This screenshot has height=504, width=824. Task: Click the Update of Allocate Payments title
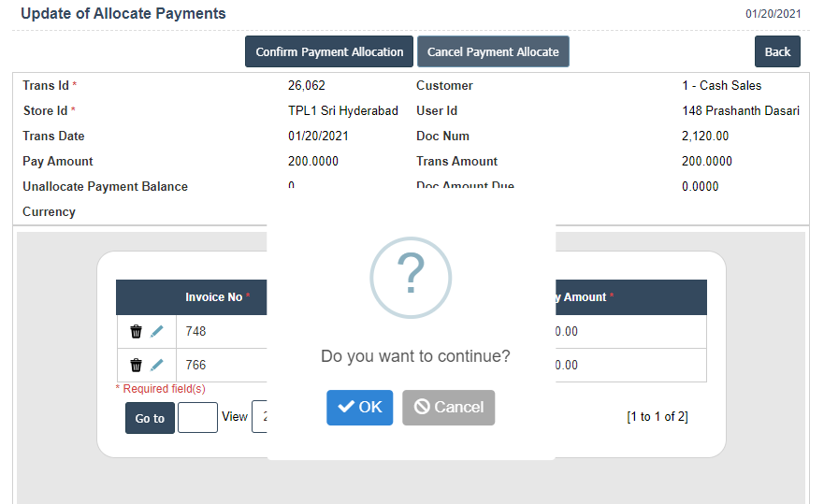click(x=123, y=14)
